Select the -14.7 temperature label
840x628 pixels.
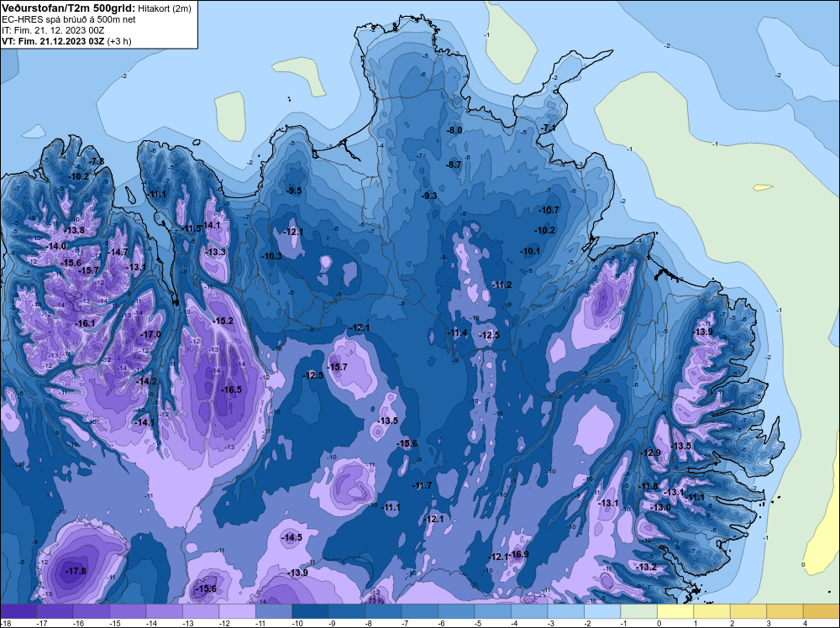pyautogui.click(x=118, y=252)
